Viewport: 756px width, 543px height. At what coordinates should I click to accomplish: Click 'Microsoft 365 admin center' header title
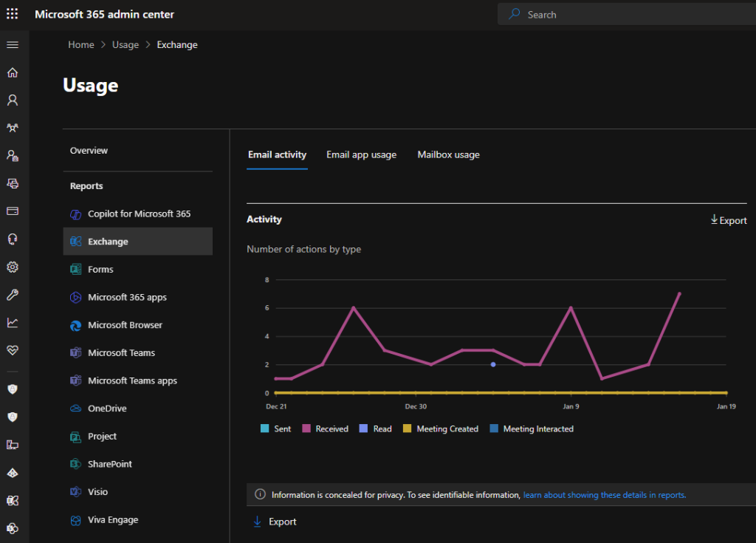105,15
